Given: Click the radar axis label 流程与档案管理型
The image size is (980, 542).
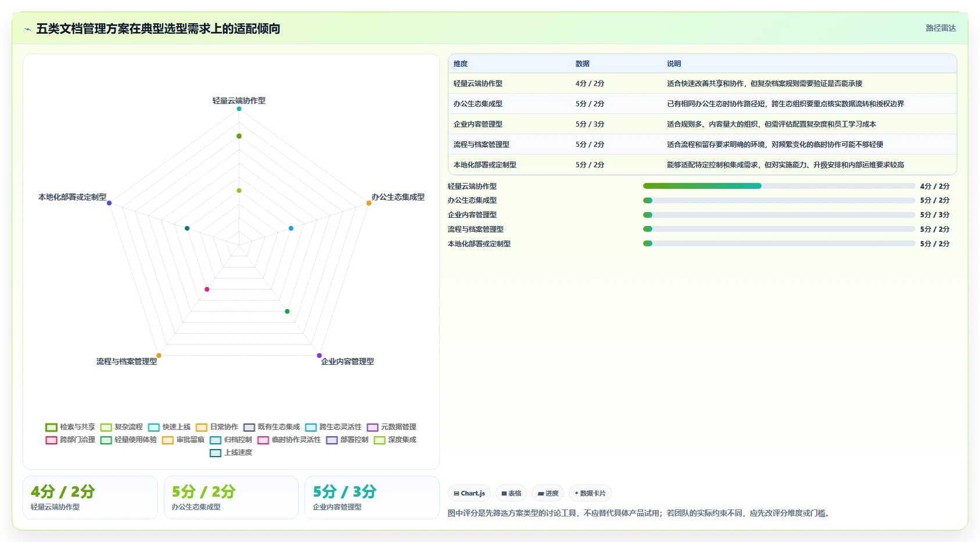Looking at the screenshot, I should click(x=127, y=361).
